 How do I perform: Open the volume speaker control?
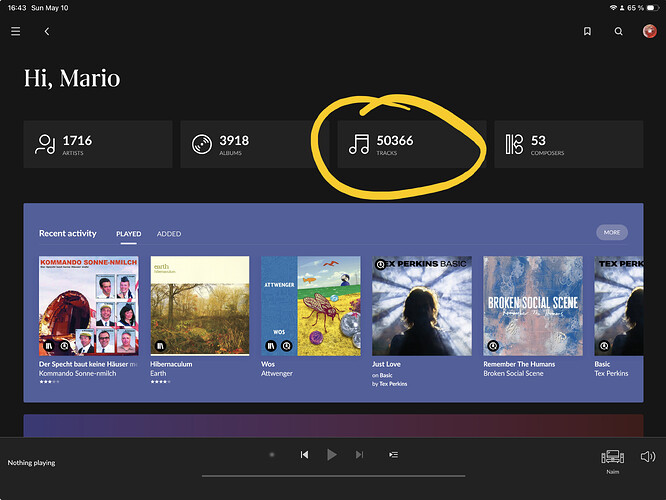[648, 457]
